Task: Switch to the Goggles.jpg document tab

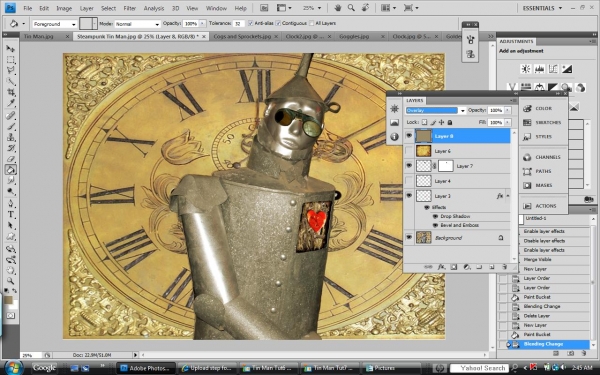Action: (x=354, y=36)
